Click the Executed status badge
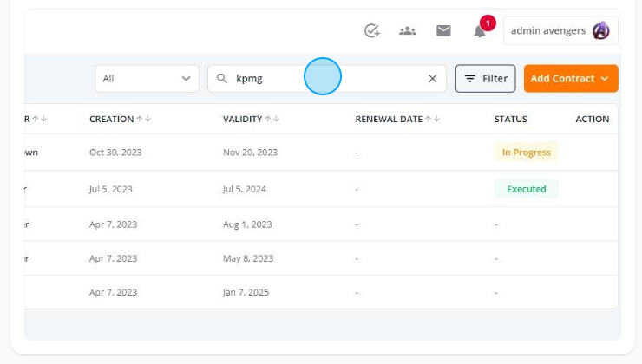 (x=526, y=189)
